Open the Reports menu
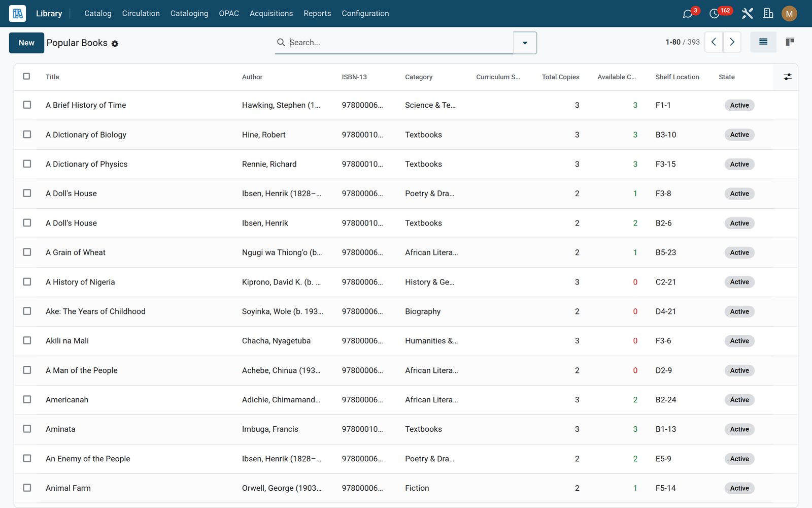Viewport: 812px width, 508px height. coord(317,14)
